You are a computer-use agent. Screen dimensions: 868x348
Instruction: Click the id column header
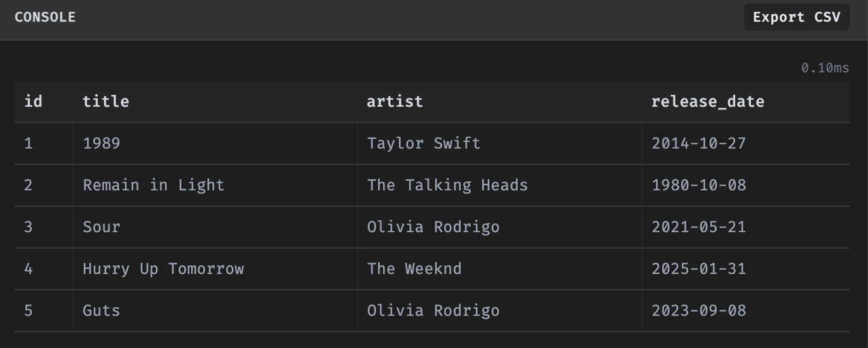point(33,102)
